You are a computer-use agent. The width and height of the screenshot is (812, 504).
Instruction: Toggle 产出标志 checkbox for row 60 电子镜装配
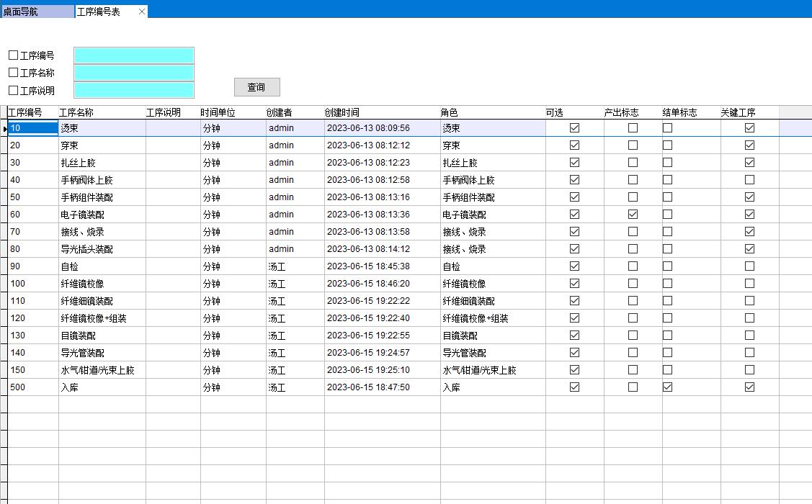click(x=633, y=215)
